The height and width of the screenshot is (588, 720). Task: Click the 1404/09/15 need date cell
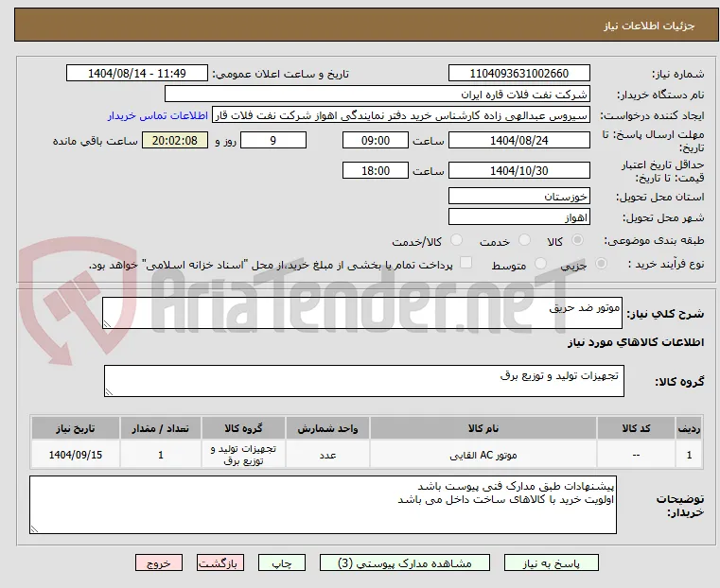coord(76,455)
